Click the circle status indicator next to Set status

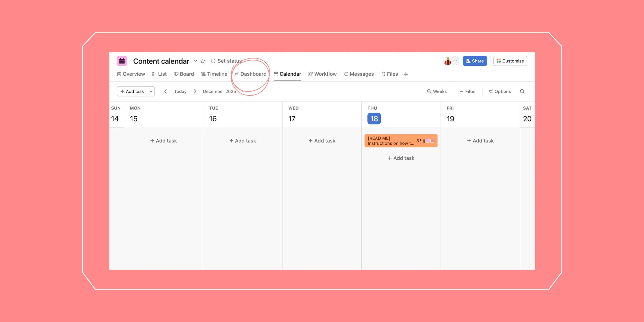click(213, 61)
